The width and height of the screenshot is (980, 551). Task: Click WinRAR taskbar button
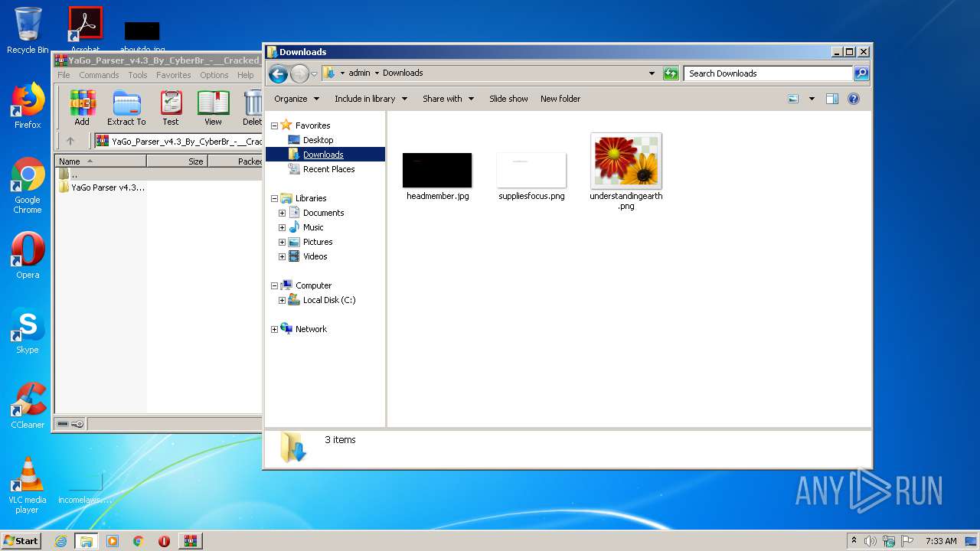[190, 541]
